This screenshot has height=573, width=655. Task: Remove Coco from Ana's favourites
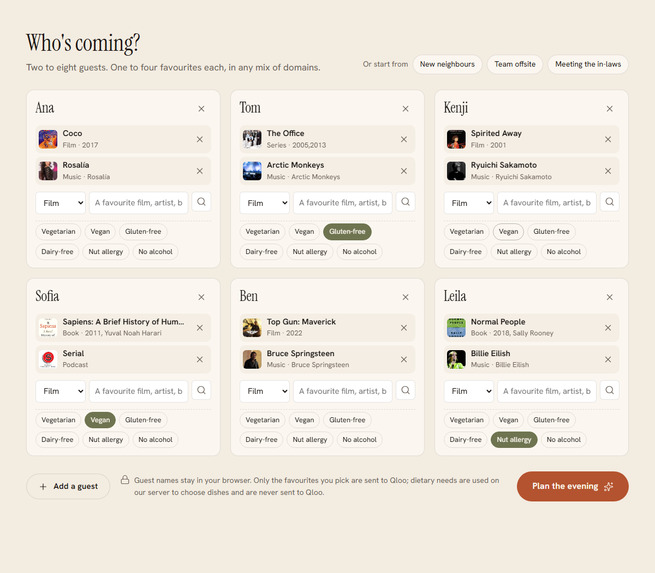(200, 139)
